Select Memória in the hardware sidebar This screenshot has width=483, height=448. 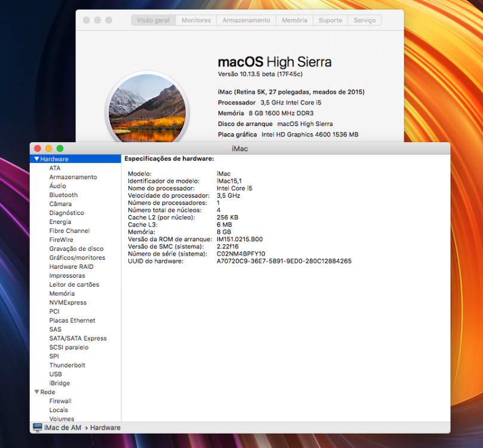62,293
